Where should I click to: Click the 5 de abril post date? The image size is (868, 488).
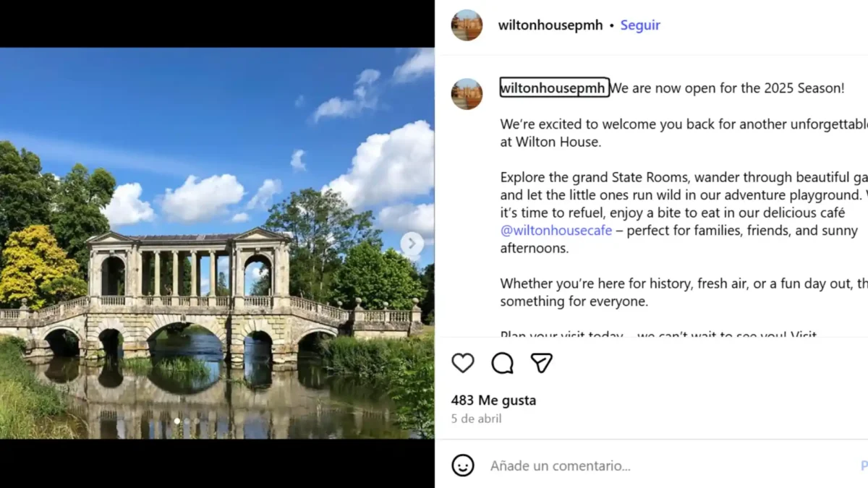point(476,419)
